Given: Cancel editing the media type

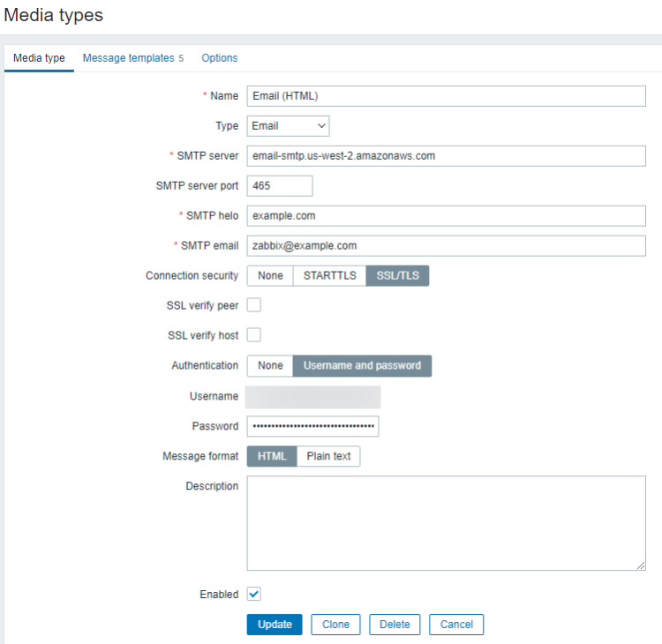Looking at the screenshot, I should [456, 625].
